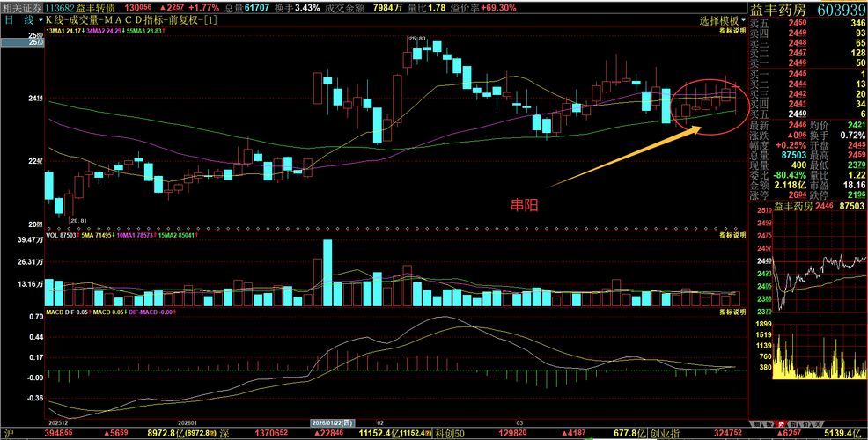The width and height of the screenshot is (868, 440).
Task: Open 指标说明 for the main K-line panel
Action: [x=732, y=32]
